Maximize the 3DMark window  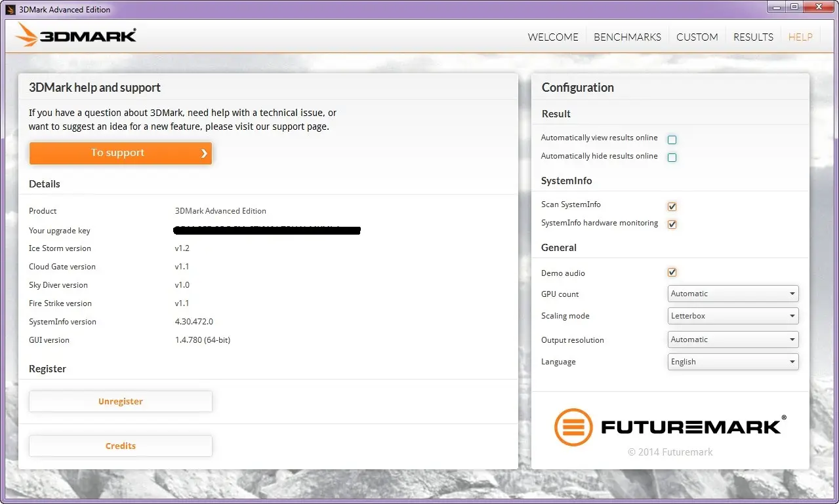794,7
